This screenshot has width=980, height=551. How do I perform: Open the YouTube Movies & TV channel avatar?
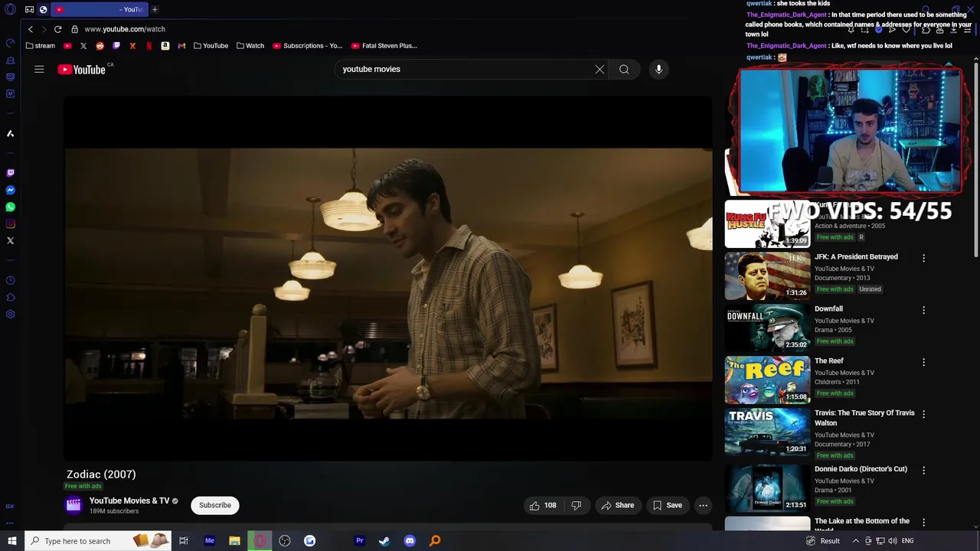(x=73, y=504)
